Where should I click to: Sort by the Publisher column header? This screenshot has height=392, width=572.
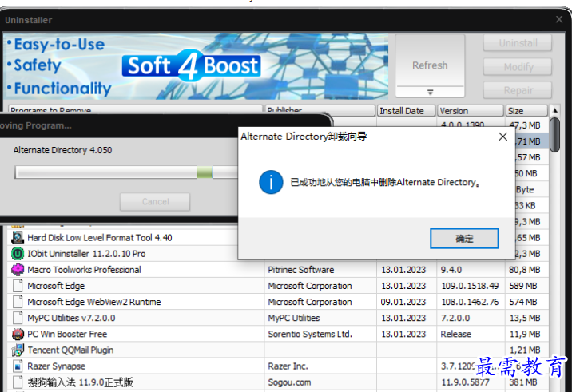pyautogui.click(x=320, y=109)
